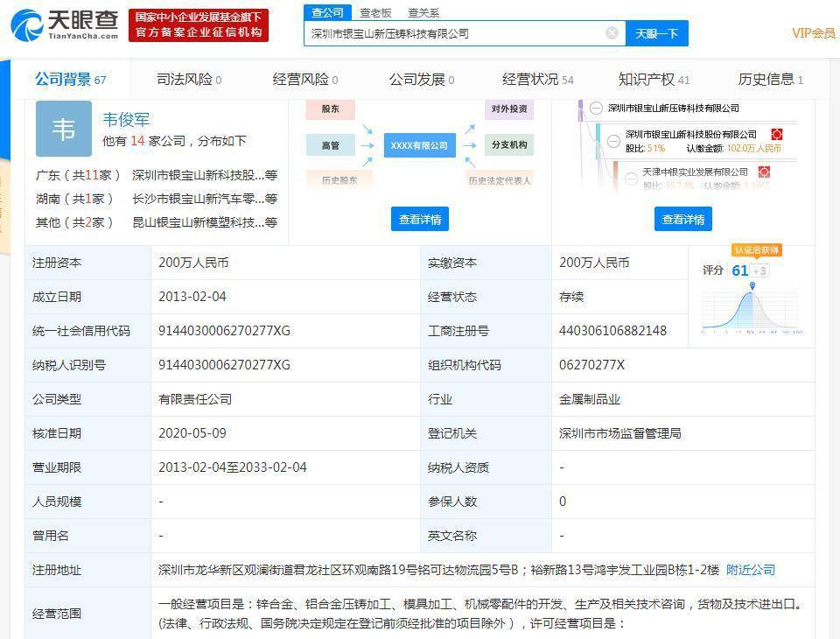
Task: Select the credit code 914403000627027​7XG in 统一社会信用代码 row
Action: coord(224,331)
